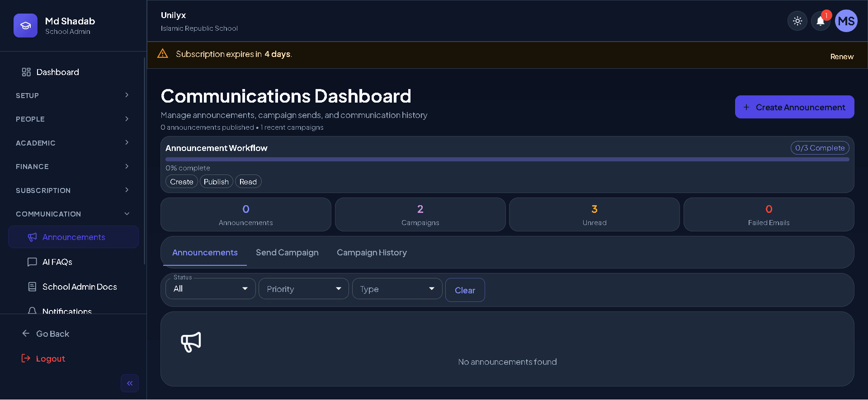
Task: Click the subscription warning triangle icon
Action: [x=163, y=54]
